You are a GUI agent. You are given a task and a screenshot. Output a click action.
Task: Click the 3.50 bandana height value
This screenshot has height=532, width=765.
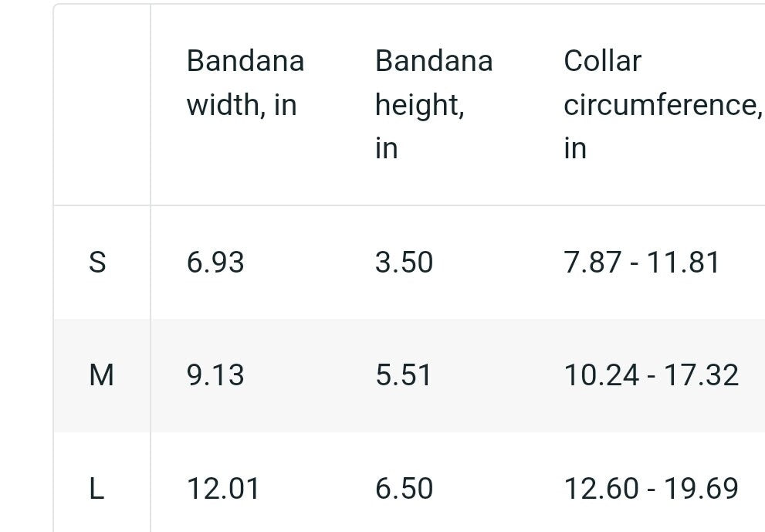point(404,263)
